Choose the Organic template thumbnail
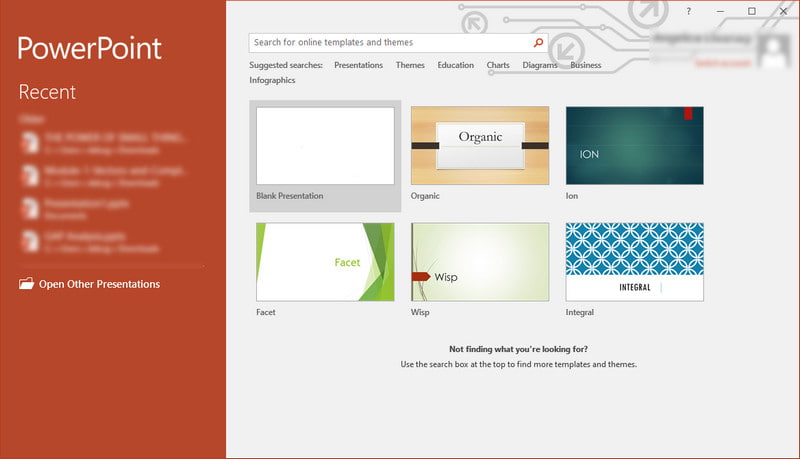Screen dimensions: 800x459 [480, 146]
